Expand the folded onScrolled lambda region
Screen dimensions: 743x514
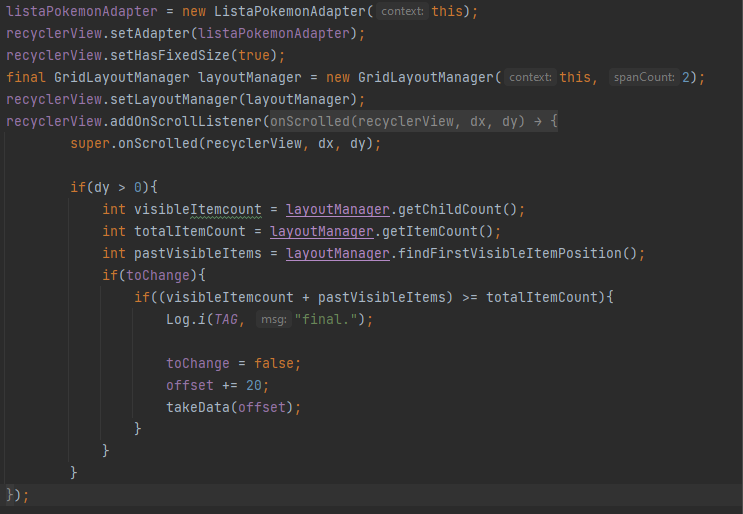(x=414, y=121)
